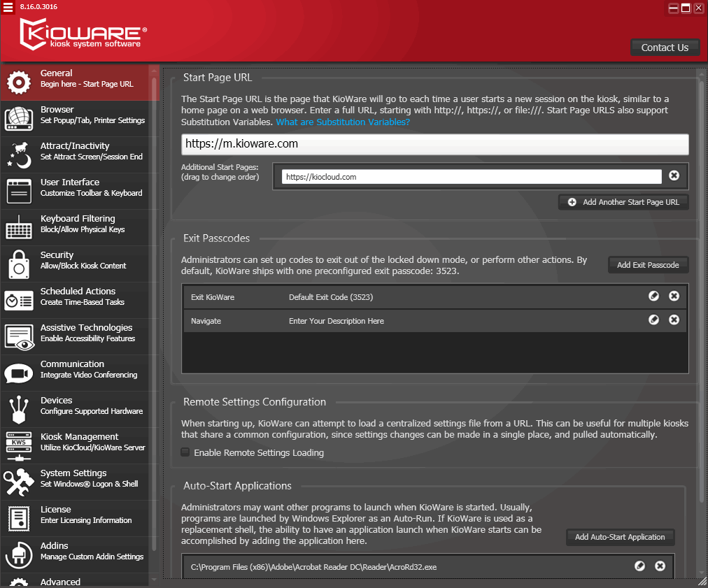Select the AcroRd32.exe path text
The height and width of the screenshot is (588, 708).
coord(313,567)
